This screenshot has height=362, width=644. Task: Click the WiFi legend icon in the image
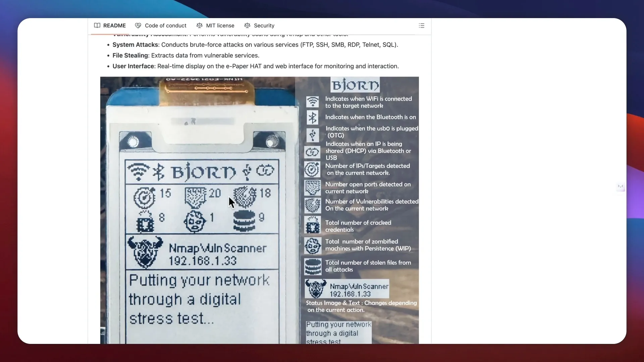[x=313, y=102]
